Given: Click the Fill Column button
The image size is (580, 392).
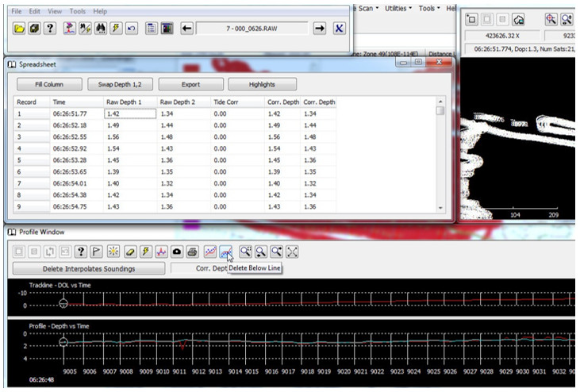Looking at the screenshot, I should [x=49, y=84].
